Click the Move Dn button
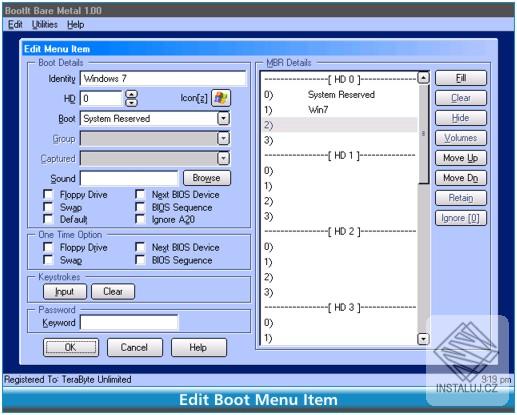Image resolution: width=517 pixels, height=415 pixels. point(461,178)
